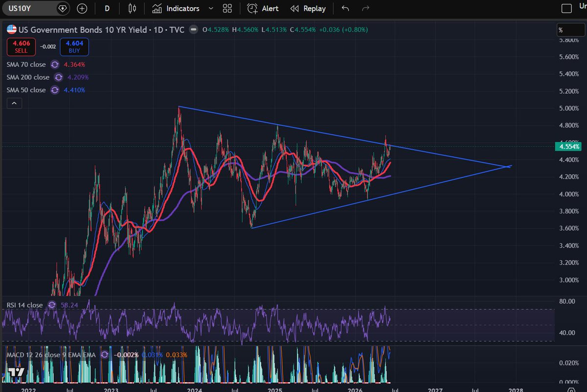Open the Indicators dialog
The height and width of the screenshot is (392, 587).
pos(176,8)
